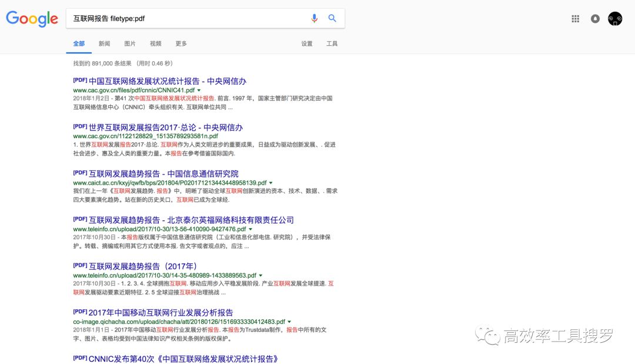Open the Google apps grid
The height and width of the screenshot is (364, 635).
point(575,19)
